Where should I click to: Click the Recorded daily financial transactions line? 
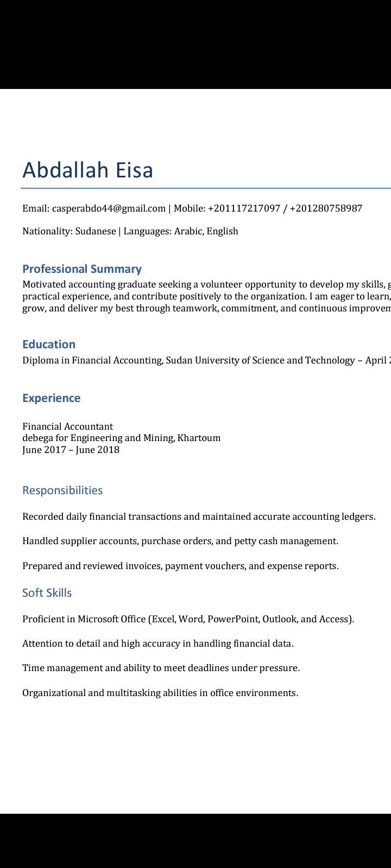click(199, 516)
